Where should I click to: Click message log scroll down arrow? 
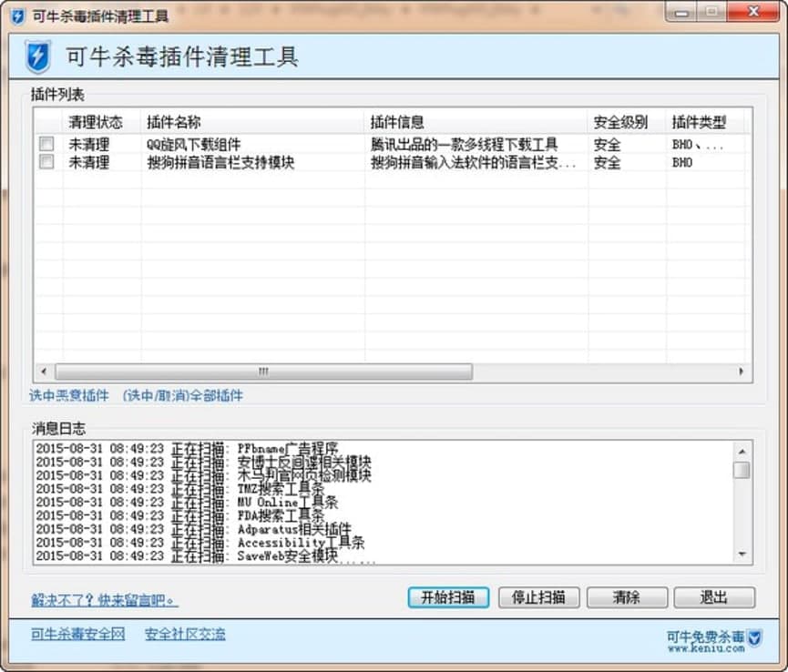click(x=742, y=554)
